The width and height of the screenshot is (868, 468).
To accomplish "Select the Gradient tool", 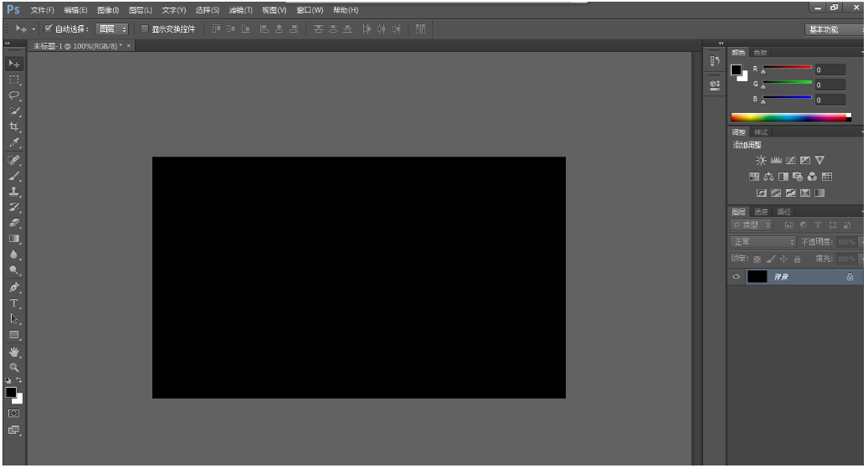I will (14, 239).
